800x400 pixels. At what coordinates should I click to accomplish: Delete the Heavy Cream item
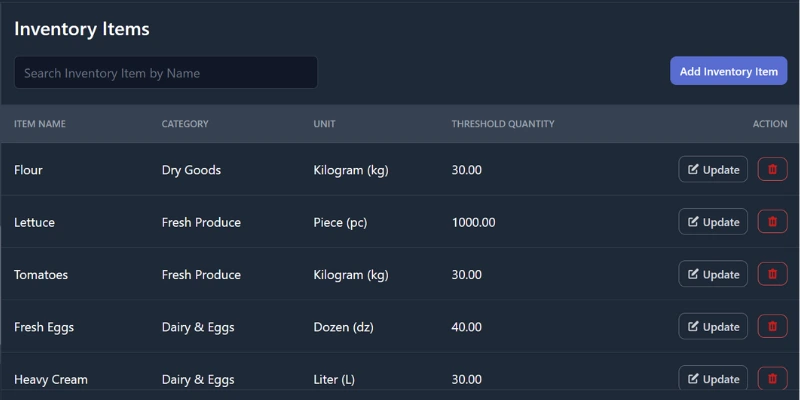coord(772,378)
